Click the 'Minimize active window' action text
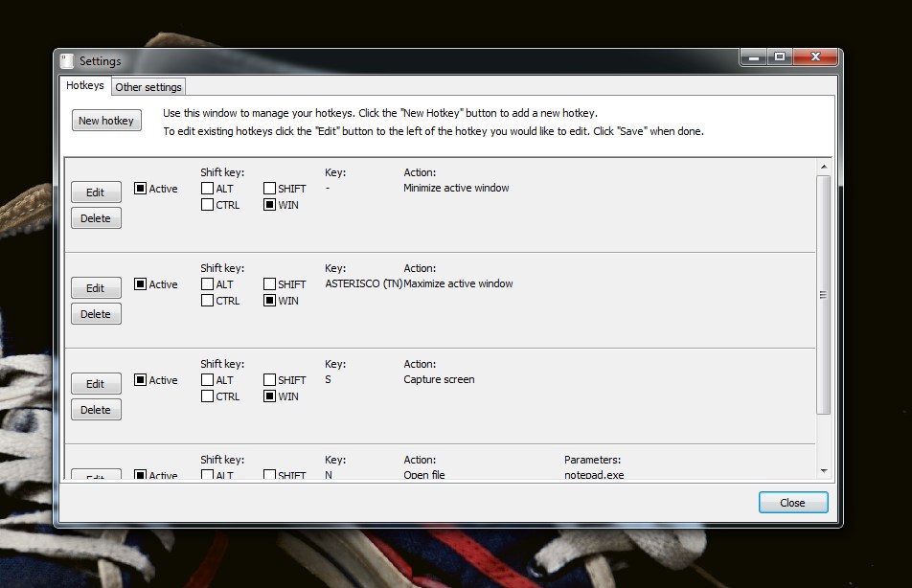 (456, 188)
